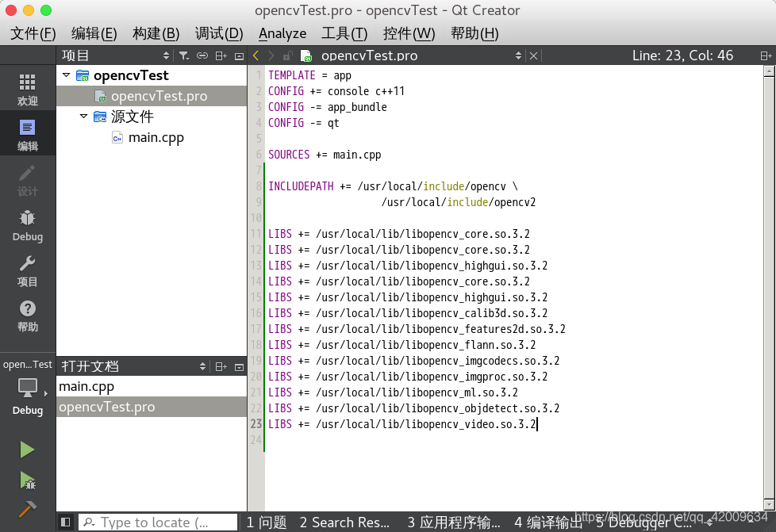Show the 4 编译输出 Compile Output pane
The image size is (776, 532).
pyautogui.click(x=548, y=522)
